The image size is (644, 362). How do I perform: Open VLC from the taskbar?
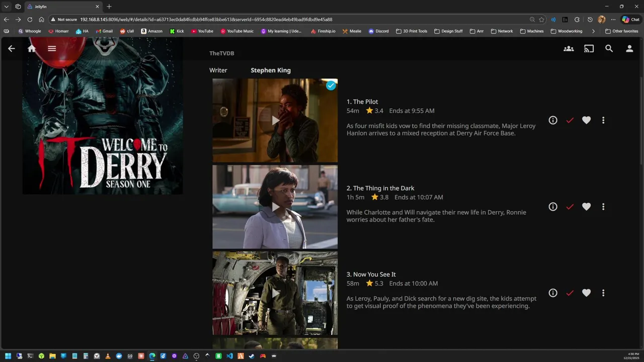click(x=108, y=356)
